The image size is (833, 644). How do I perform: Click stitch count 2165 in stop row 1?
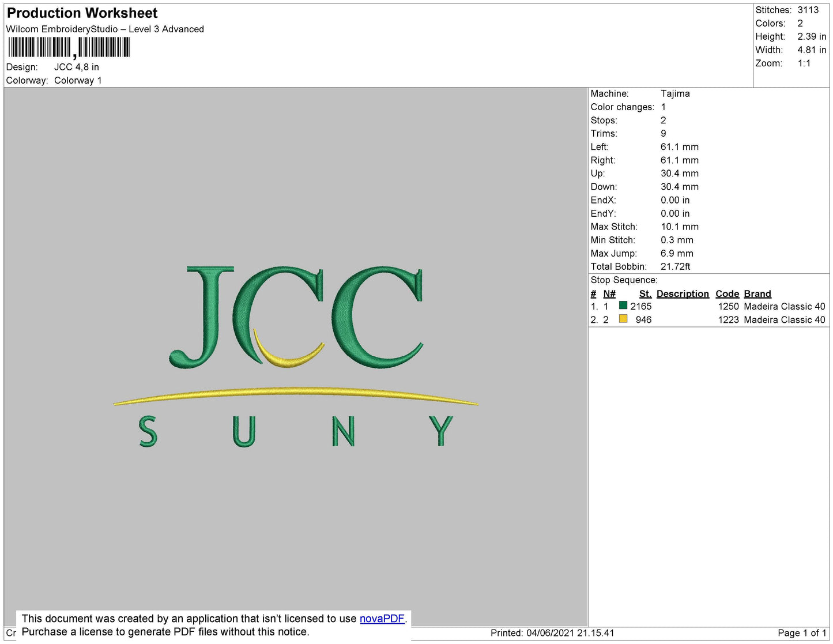641,306
